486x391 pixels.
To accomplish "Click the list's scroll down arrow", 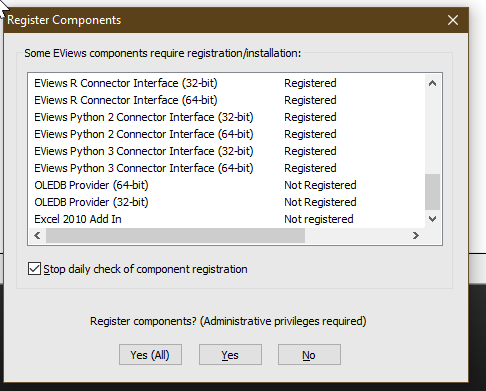I will [x=432, y=219].
